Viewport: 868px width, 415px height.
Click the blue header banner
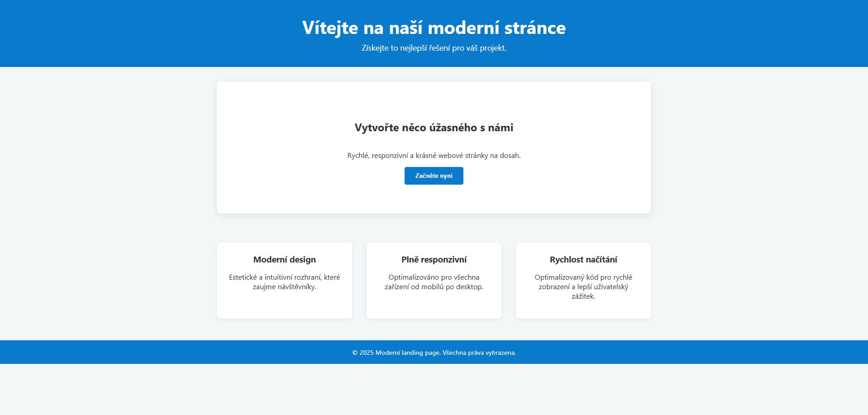[x=136, y=33]
